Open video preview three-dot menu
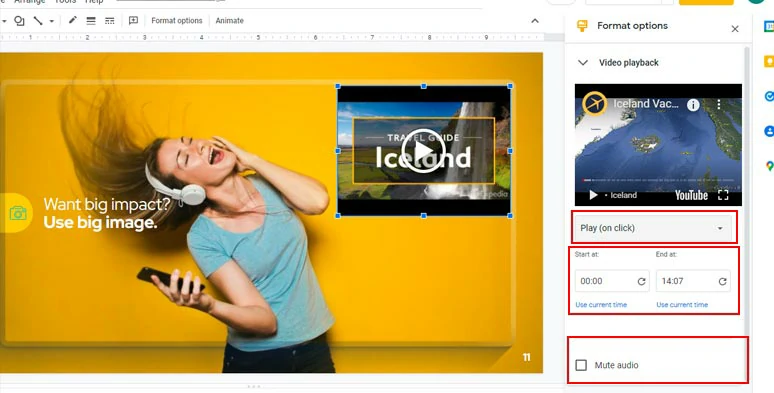This screenshot has height=393, width=774. [719, 104]
